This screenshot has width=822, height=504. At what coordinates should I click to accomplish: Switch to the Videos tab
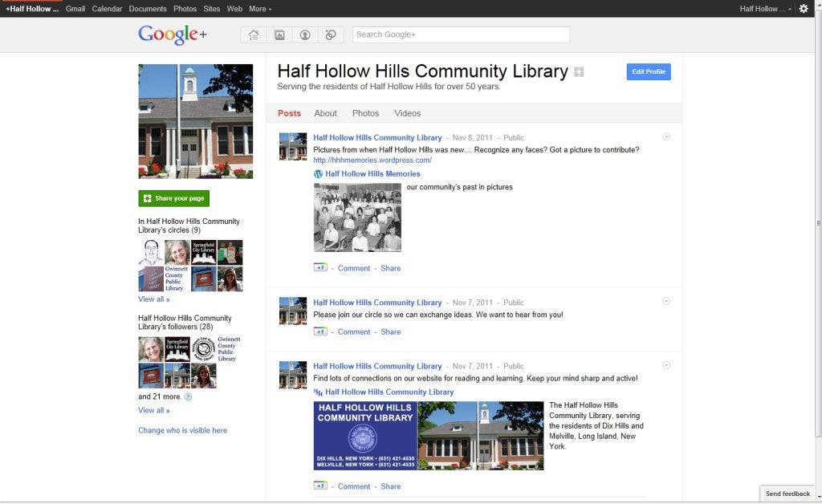click(x=407, y=113)
